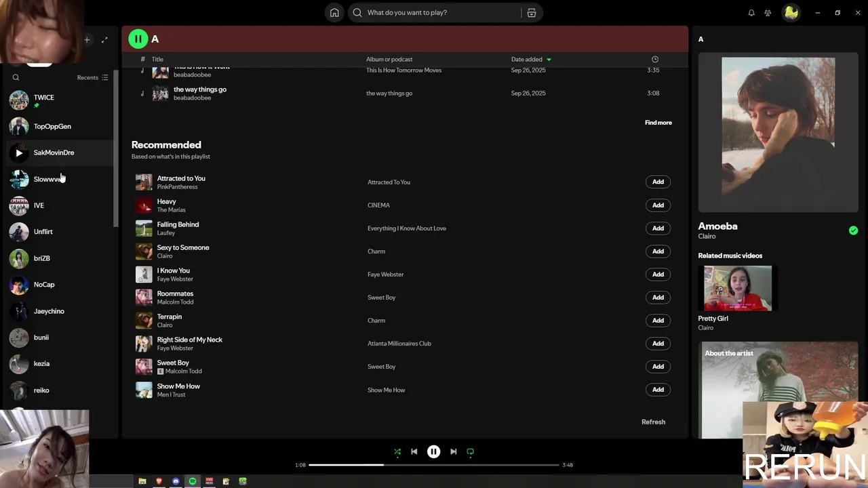The width and height of the screenshot is (868, 488).
Task: Open IVE in the library
Action: (x=60, y=205)
